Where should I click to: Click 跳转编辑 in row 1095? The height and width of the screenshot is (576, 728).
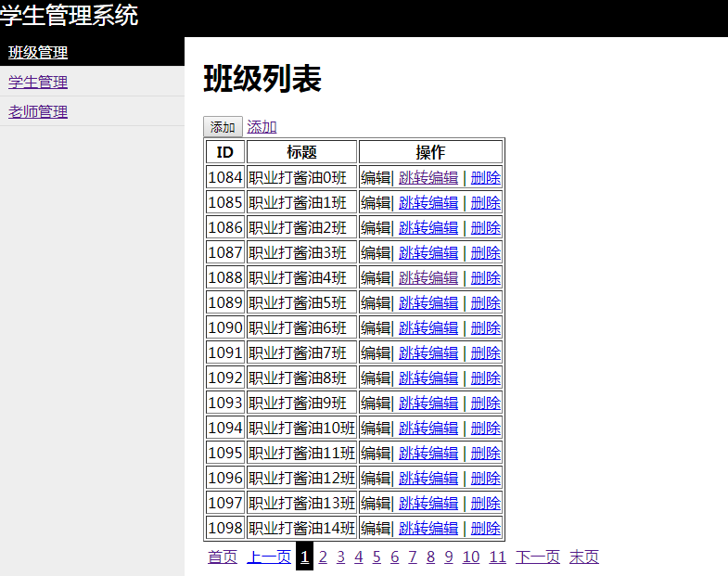tap(428, 453)
